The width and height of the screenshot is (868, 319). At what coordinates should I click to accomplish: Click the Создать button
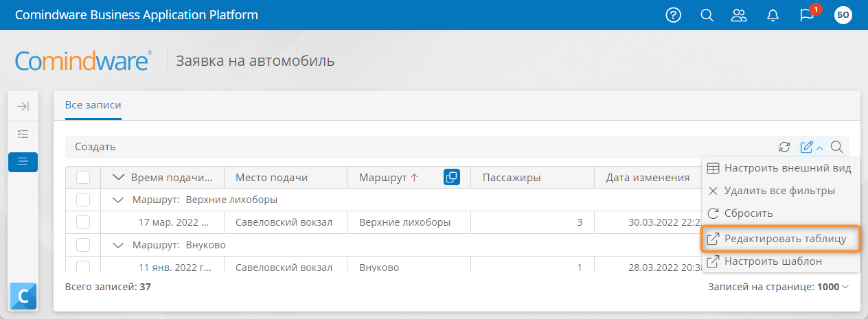[95, 147]
